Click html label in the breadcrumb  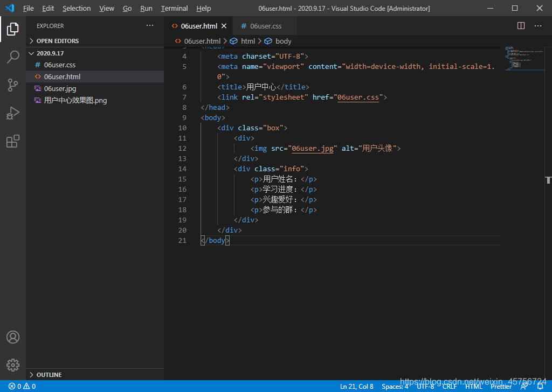pos(248,41)
